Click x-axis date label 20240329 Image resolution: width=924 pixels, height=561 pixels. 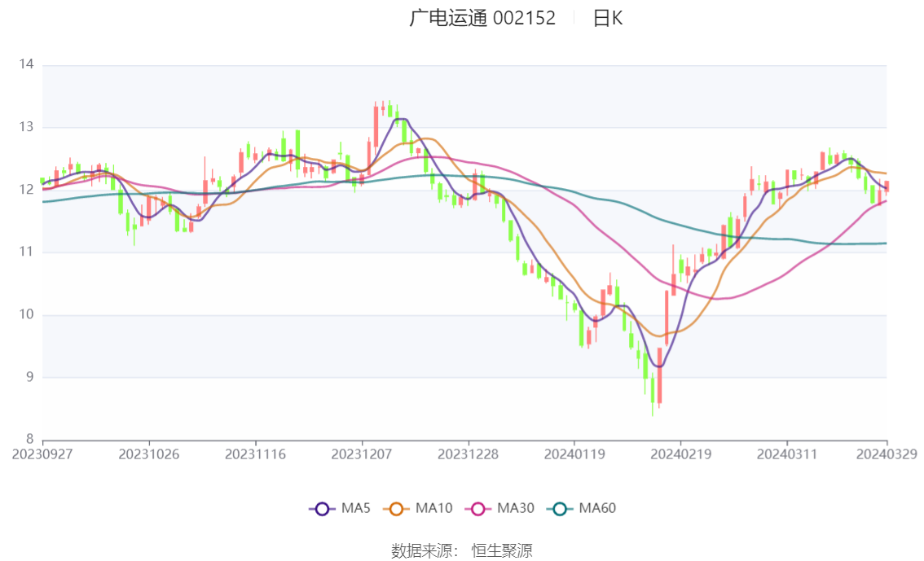[x=887, y=454]
